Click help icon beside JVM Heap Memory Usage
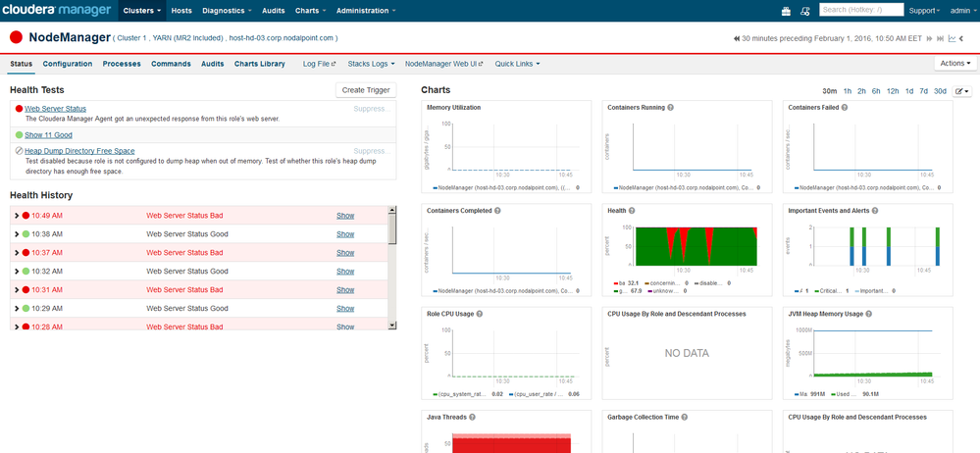The width and height of the screenshot is (980, 453). coord(870,314)
